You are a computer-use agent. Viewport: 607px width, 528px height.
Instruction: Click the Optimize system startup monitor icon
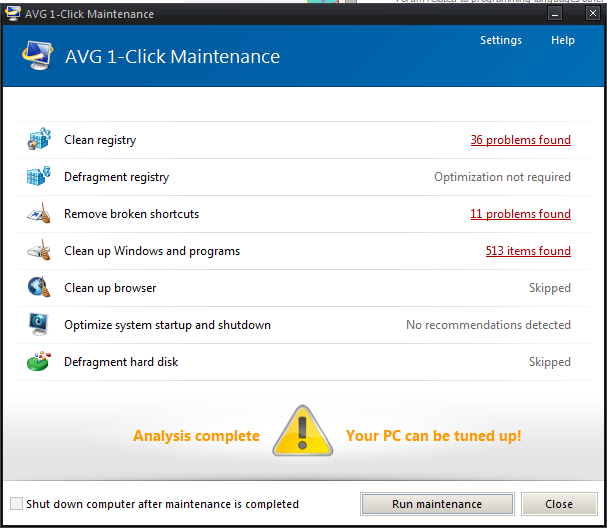click(39, 324)
